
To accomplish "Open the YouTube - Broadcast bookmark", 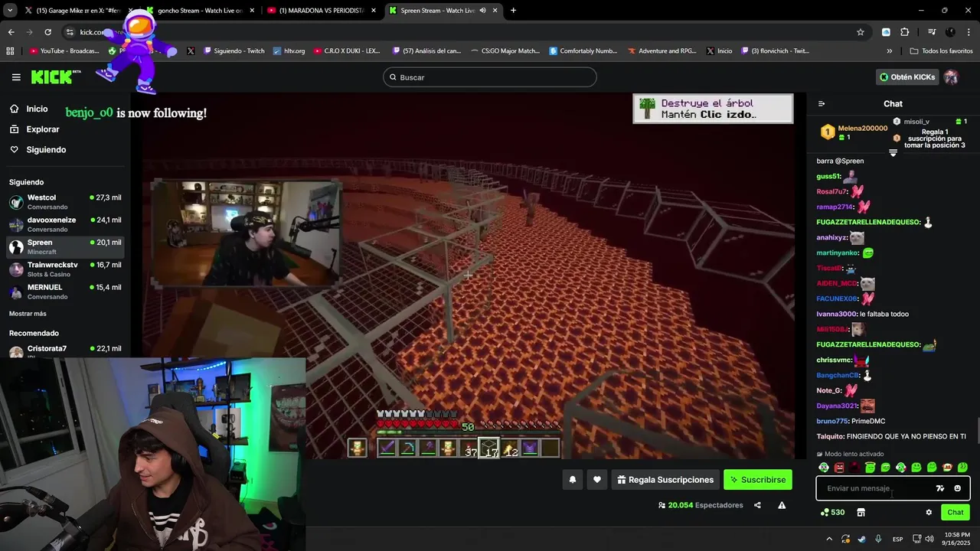I will point(64,51).
